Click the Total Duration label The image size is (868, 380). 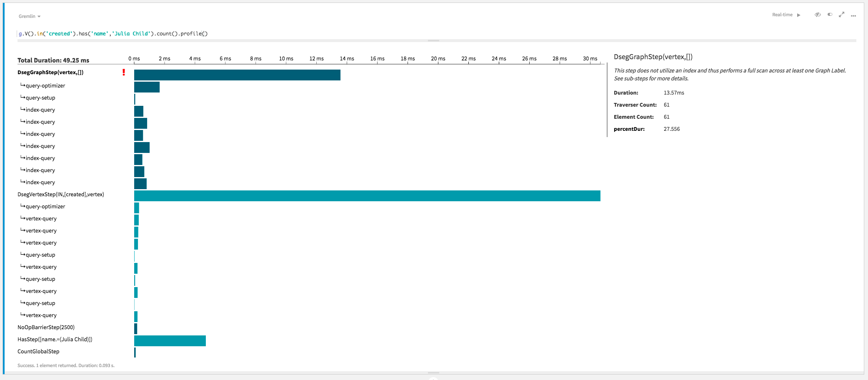(53, 60)
